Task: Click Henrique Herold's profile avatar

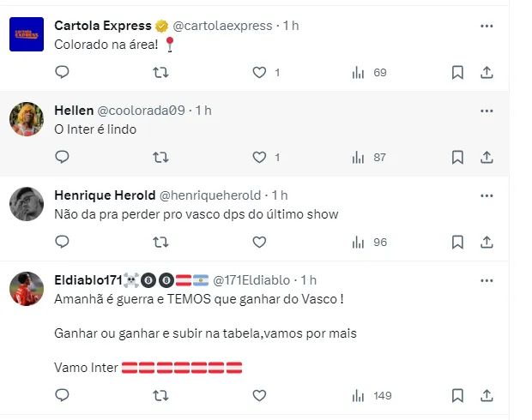Action: coord(27,204)
